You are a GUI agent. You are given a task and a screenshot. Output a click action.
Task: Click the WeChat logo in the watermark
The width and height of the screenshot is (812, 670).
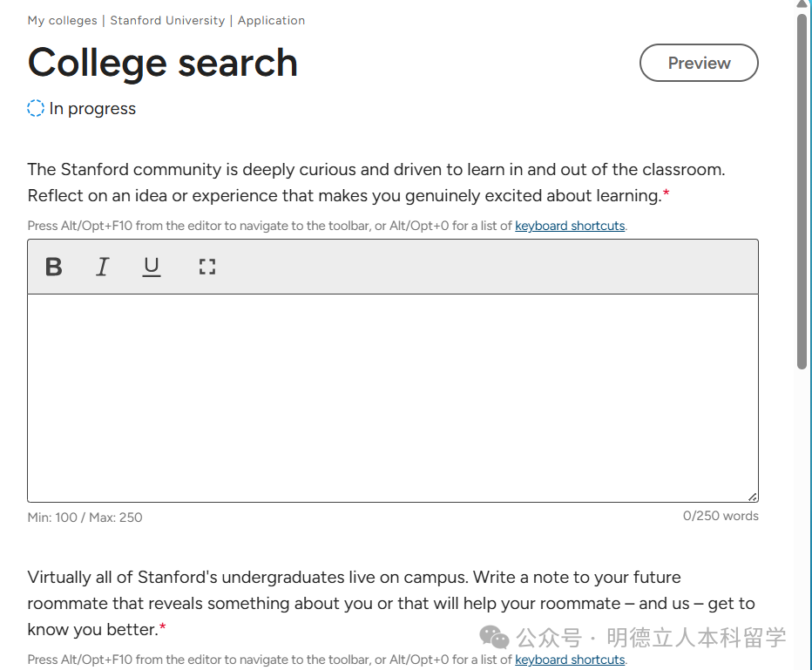click(x=494, y=638)
